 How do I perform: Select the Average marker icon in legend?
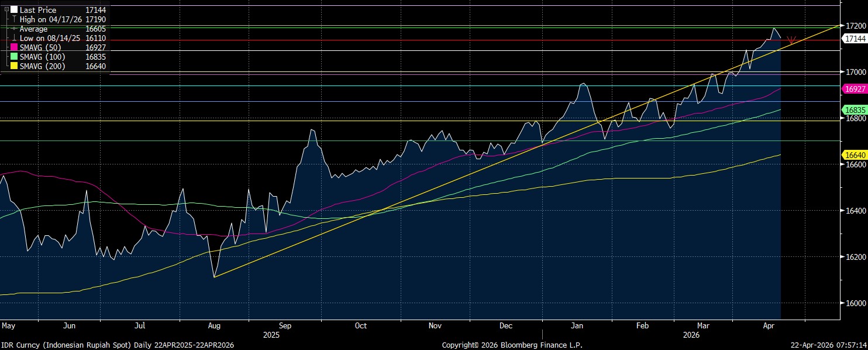[x=14, y=29]
